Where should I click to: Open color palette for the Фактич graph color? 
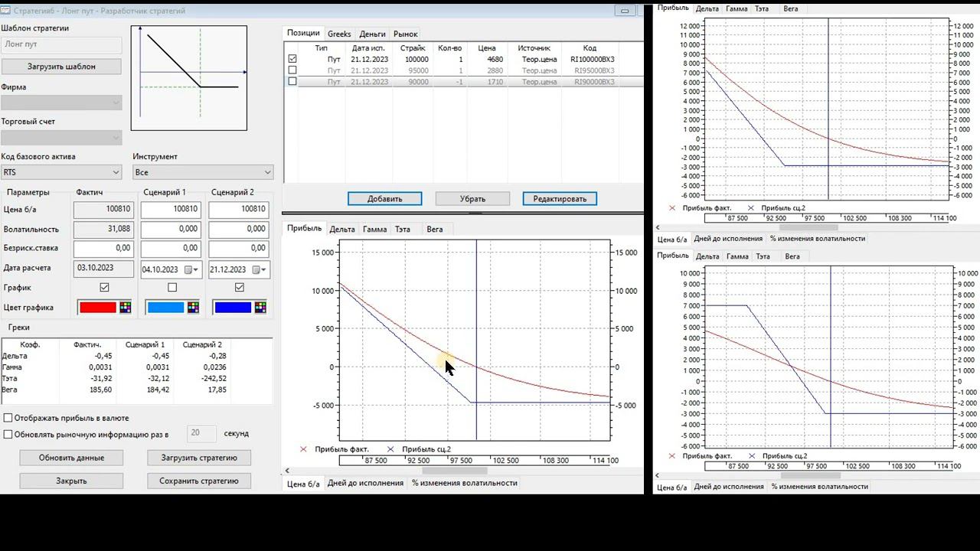point(126,308)
